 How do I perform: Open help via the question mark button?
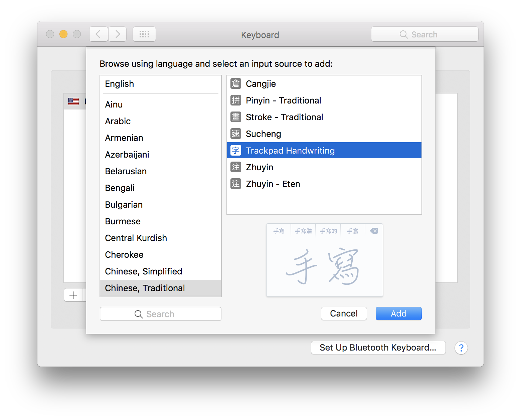461,348
